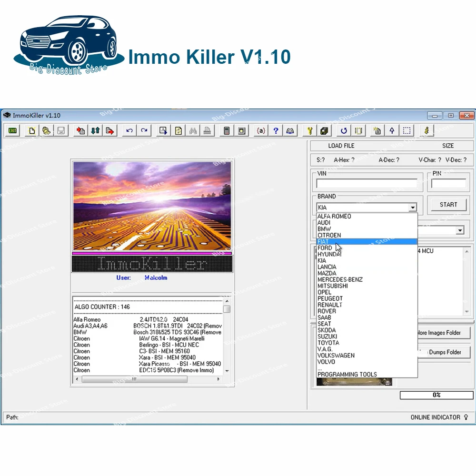Select Citroen Xara Picasso BSI row

pyautogui.click(x=148, y=364)
